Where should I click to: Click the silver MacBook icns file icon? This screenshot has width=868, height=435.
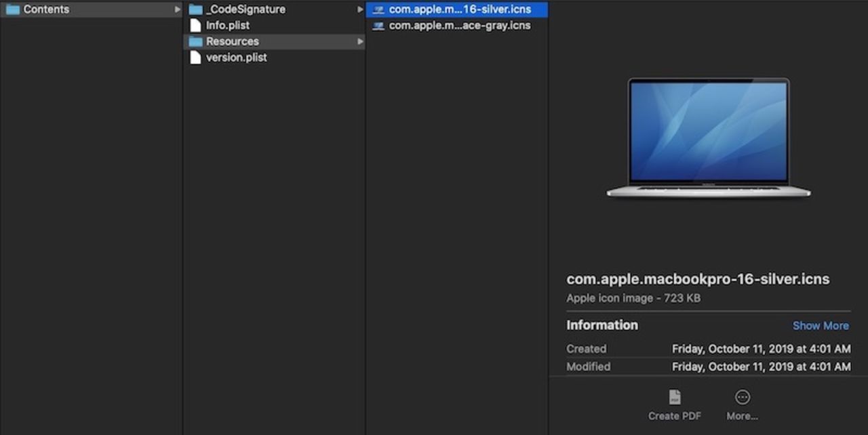pyautogui.click(x=379, y=9)
